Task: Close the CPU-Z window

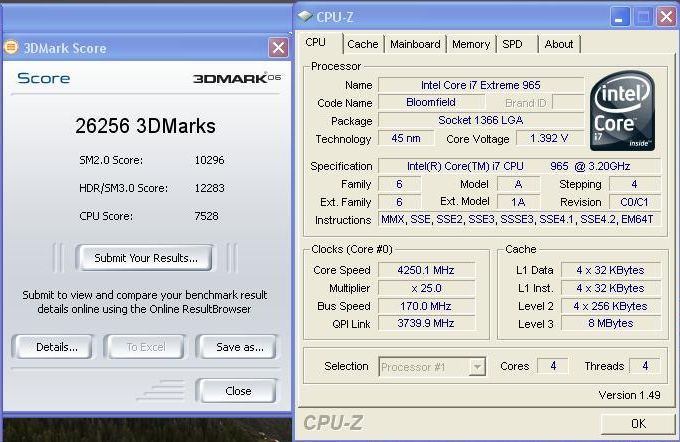Action: tap(666, 17)
